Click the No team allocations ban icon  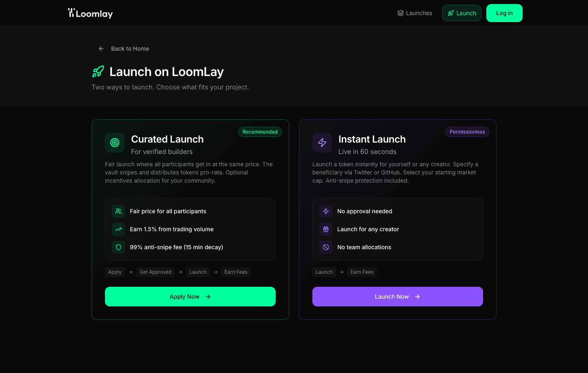[326, 247]
